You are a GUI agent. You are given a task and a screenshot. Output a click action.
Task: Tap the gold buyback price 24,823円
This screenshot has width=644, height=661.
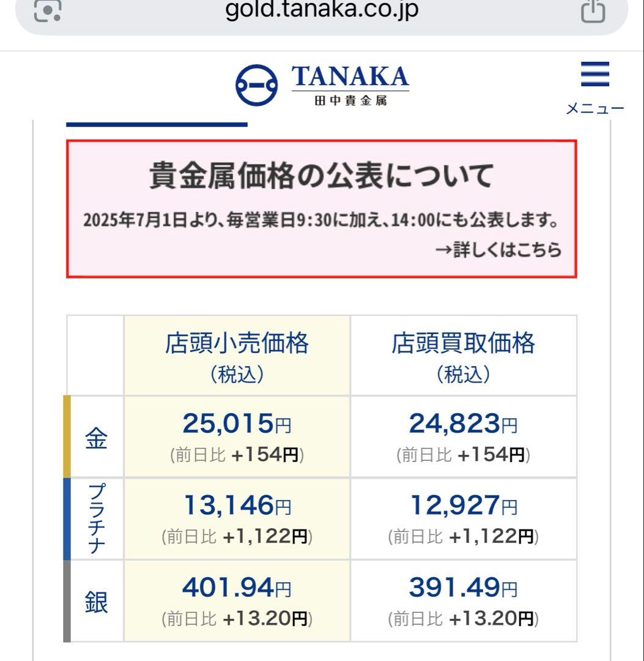coord(463,424)
